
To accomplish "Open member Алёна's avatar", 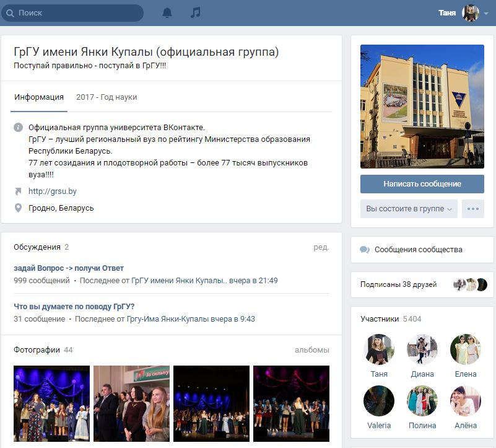I will pyautogui.click(x=466, y=401).
